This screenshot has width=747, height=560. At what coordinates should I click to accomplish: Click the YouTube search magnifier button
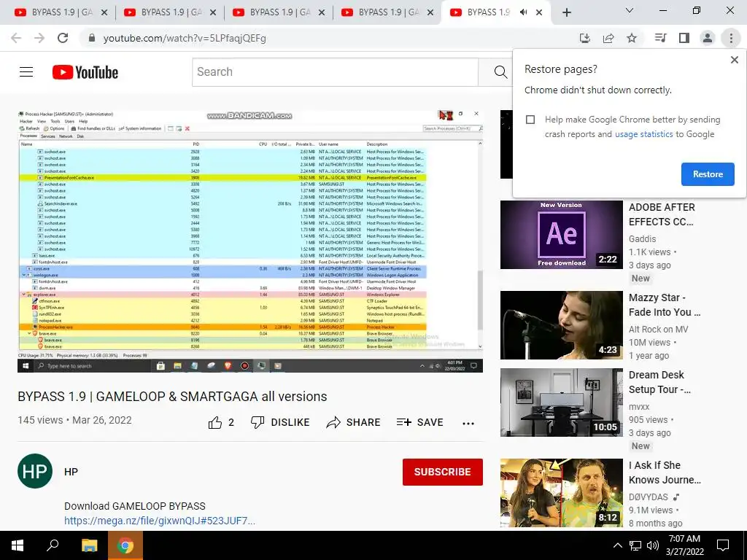[500, 72]
